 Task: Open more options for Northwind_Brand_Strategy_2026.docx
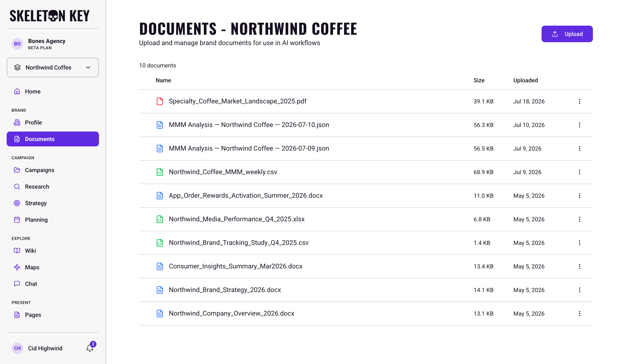[579, 290]
